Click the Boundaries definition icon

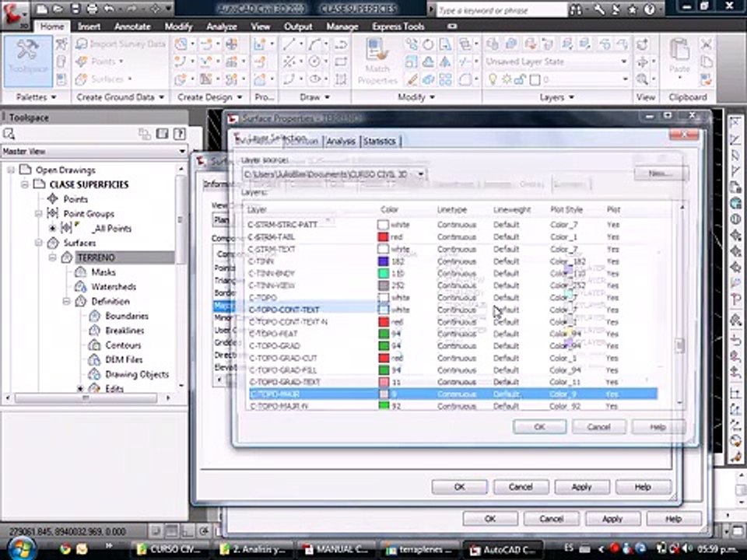(x=94, y=316)
